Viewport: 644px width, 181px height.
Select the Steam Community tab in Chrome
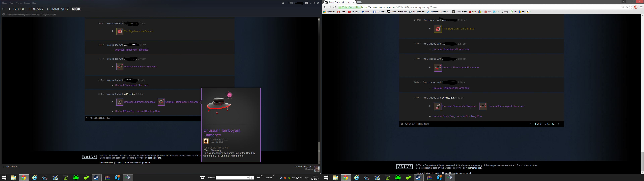(339, 2)
